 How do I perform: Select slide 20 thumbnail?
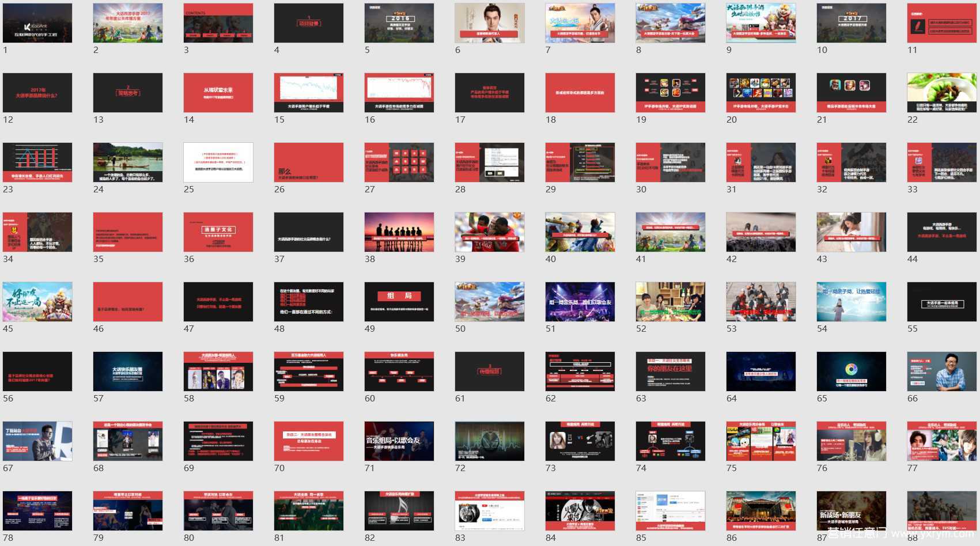[761, 93]
